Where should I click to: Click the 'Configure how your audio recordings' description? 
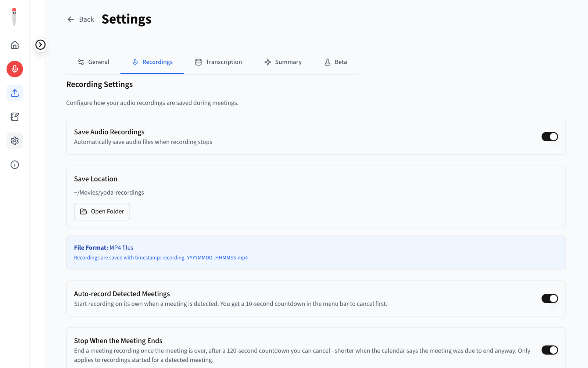[152, 103]
